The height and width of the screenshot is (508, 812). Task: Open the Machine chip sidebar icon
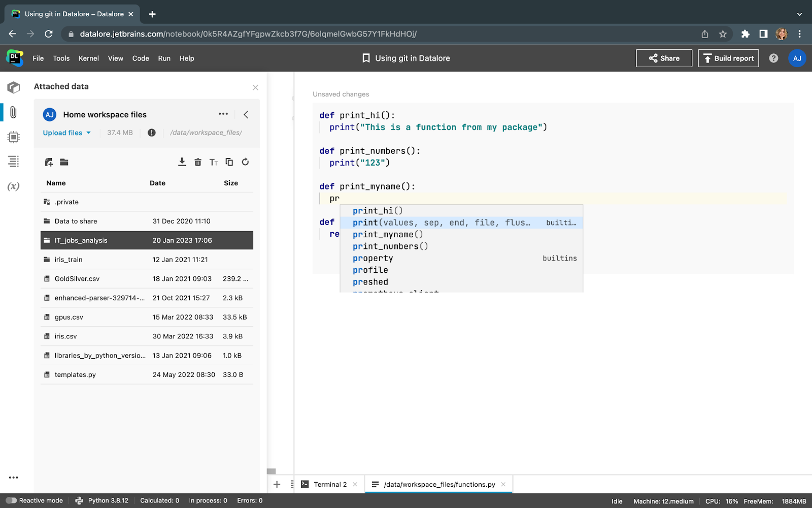tap(14, 137)
